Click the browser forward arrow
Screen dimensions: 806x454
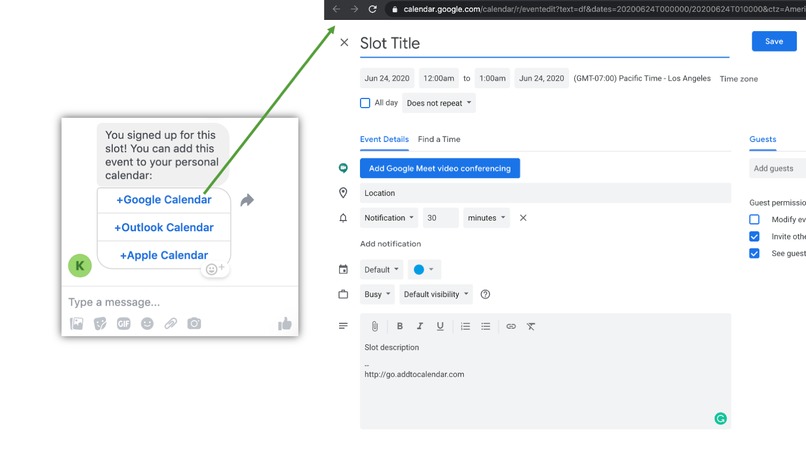(354, 9)
